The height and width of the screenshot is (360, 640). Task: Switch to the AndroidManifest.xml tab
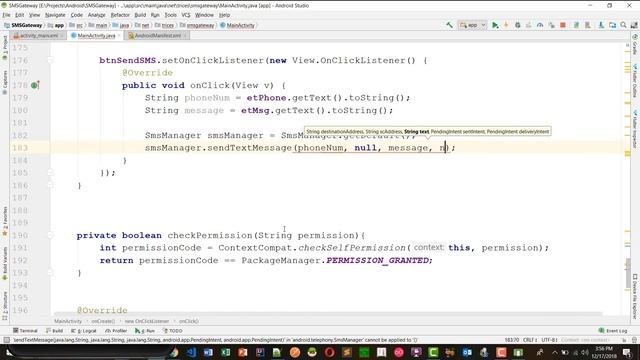point(157,36)
